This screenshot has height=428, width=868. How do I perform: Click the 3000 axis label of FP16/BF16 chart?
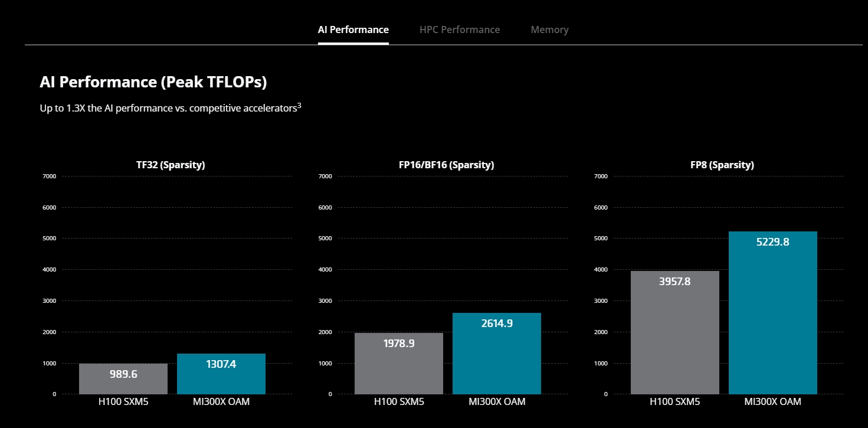tap(325, 301)
